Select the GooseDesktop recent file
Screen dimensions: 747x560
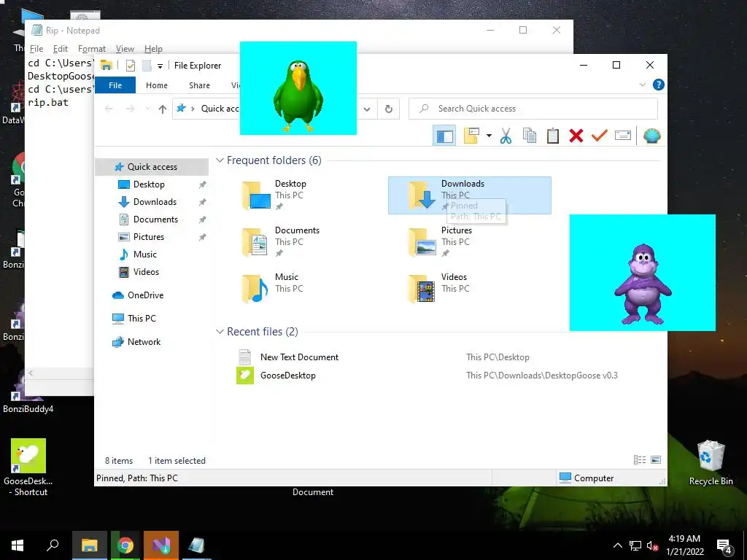(x=287, y=376)
